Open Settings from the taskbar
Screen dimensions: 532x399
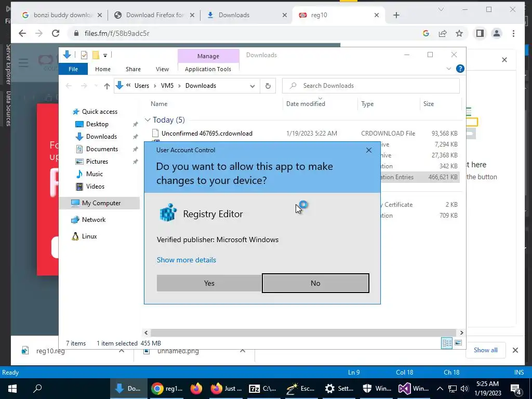click(x=339, y=389)
